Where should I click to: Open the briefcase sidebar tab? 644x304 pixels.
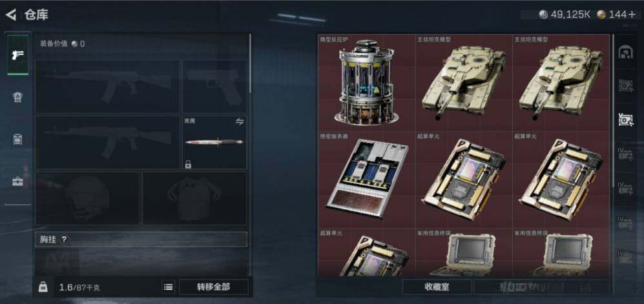pyautogui.click(x=17, y=181)
